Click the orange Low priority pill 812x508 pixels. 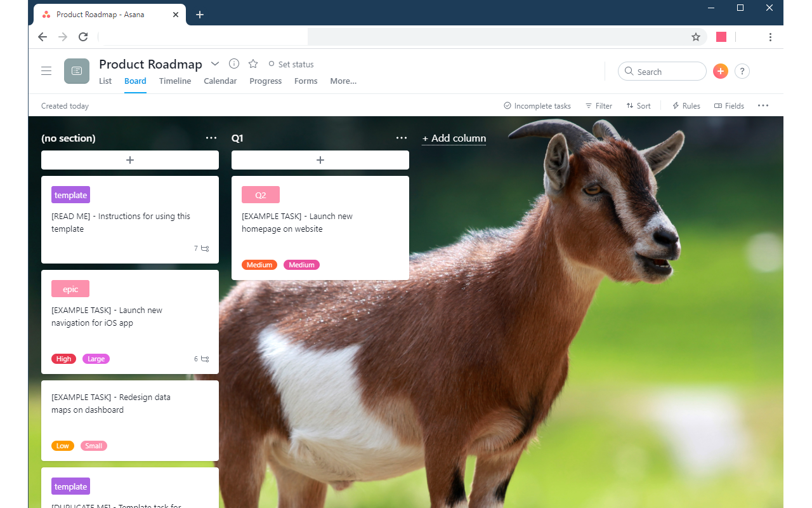point(63,446)
